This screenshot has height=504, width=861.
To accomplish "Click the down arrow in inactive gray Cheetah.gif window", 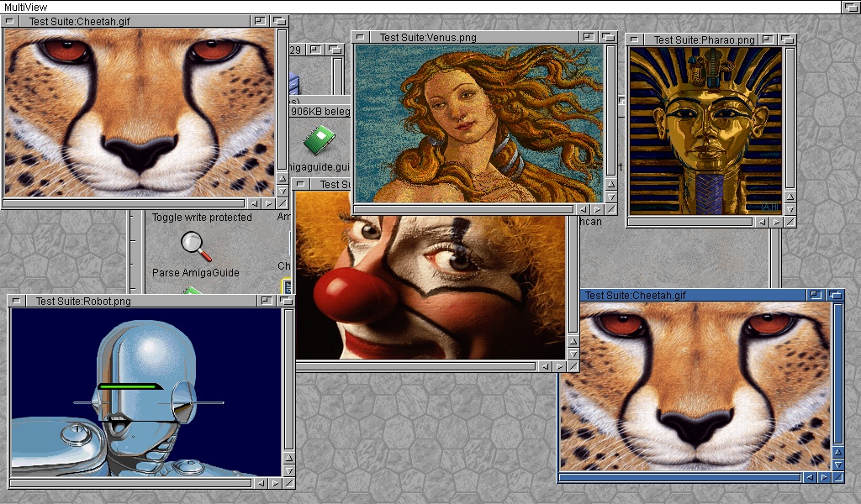I will point(282,191).
